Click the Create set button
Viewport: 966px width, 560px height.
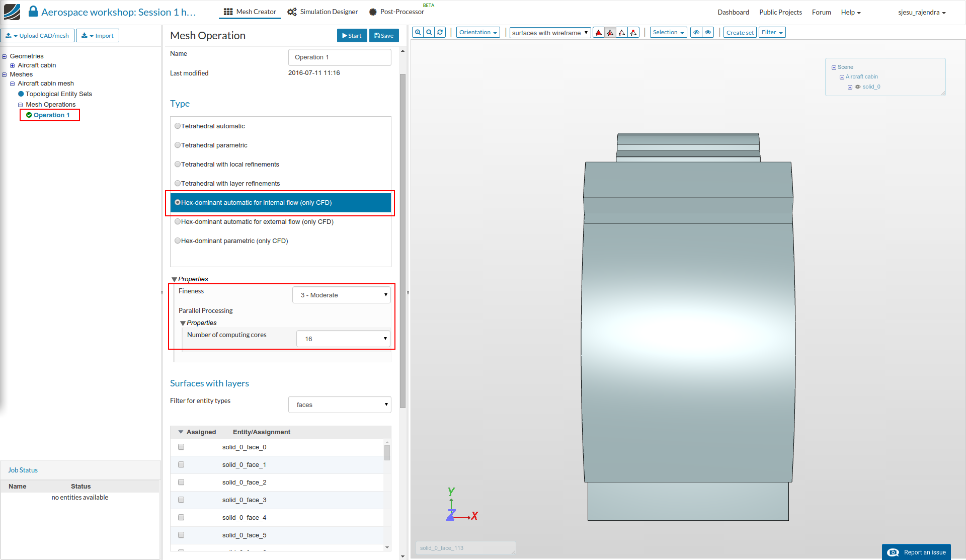[740, 33]
